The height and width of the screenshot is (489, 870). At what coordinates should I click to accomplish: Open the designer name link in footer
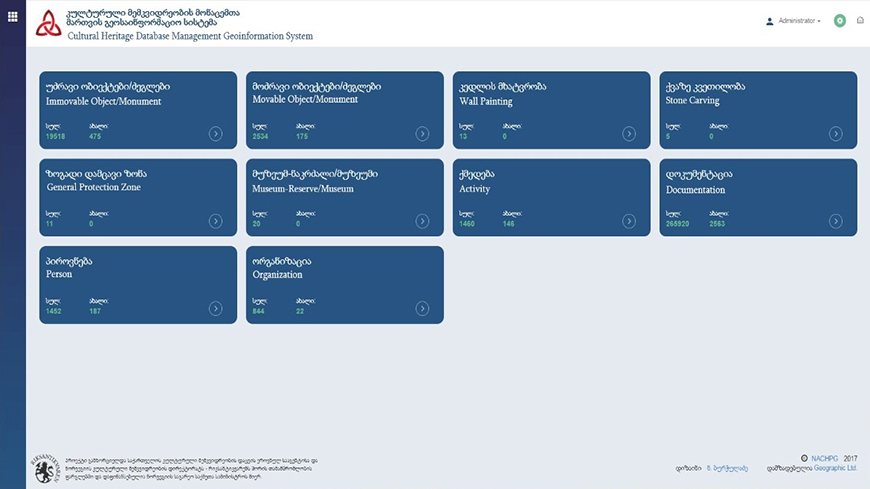(727, 468)
